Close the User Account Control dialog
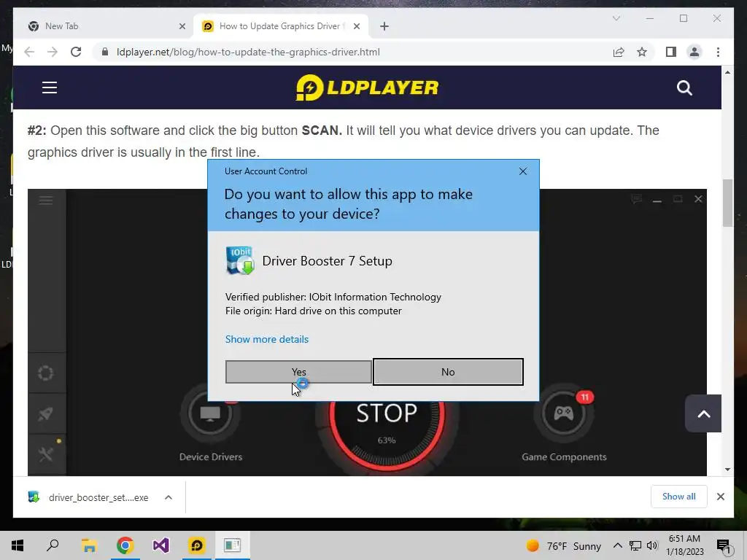Image resolution: width=747 pixels, height=560 pixels. 522,171
